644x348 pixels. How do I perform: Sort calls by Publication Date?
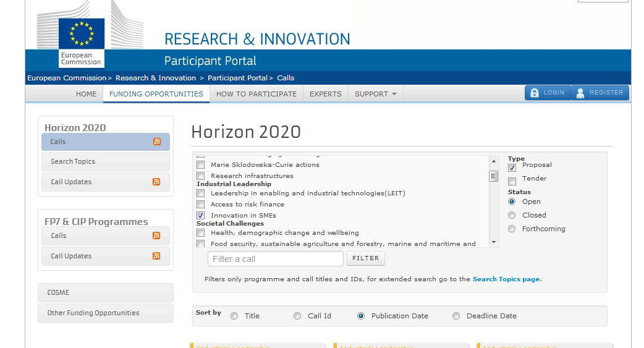point(361,316)
